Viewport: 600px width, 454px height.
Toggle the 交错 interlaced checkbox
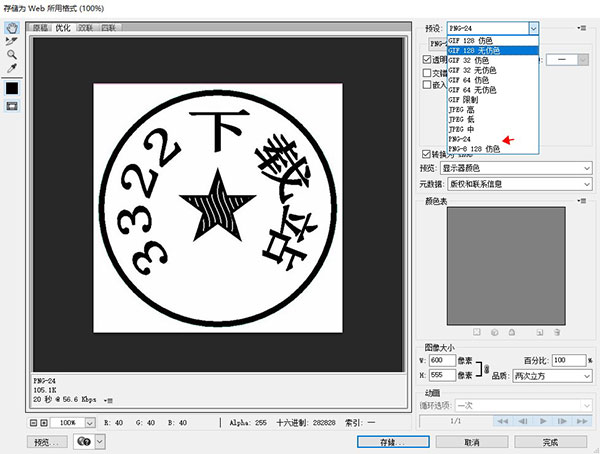click(427, 73)
